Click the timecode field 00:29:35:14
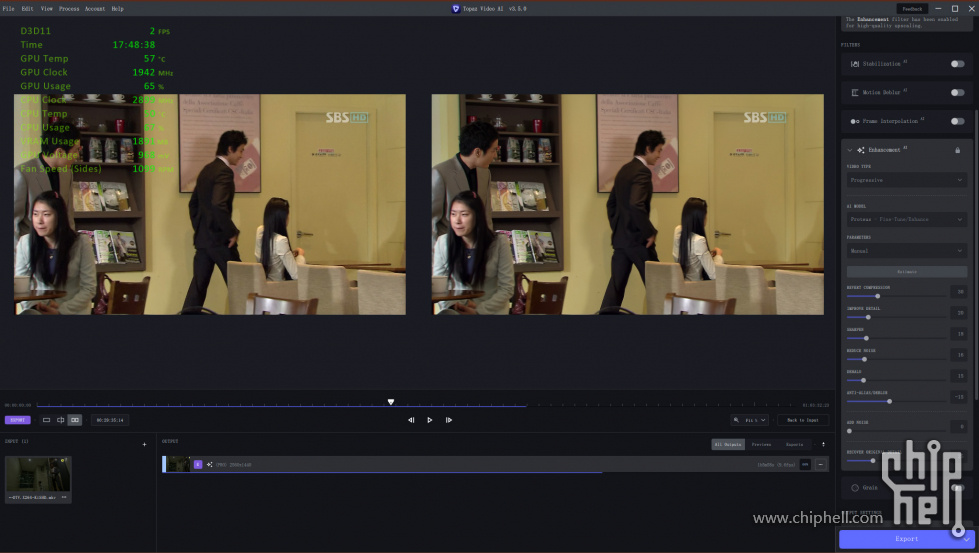Screen dimensions: 979x553 coord(110,420)
